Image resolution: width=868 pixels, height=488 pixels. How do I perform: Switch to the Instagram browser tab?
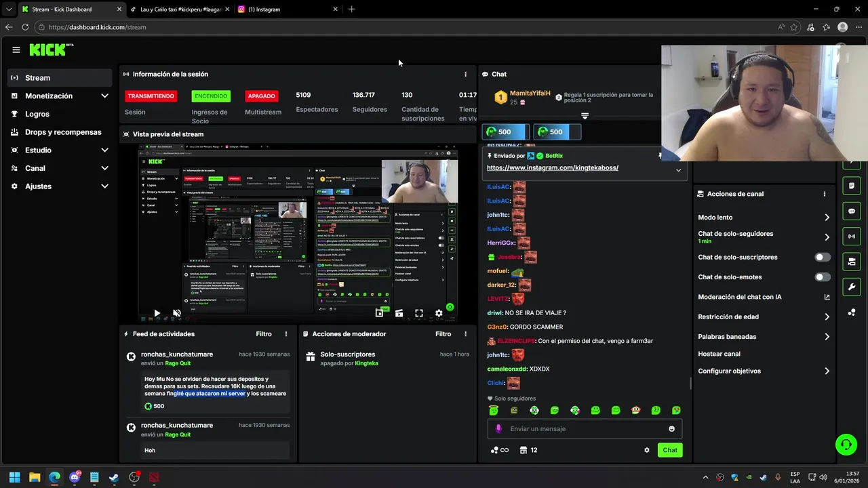[288, 9]
